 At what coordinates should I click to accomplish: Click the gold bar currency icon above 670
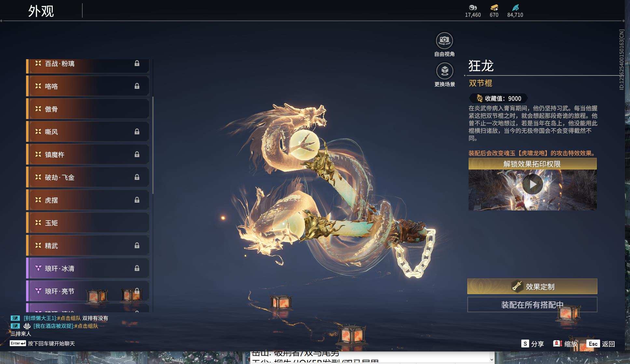coord(494,7)
